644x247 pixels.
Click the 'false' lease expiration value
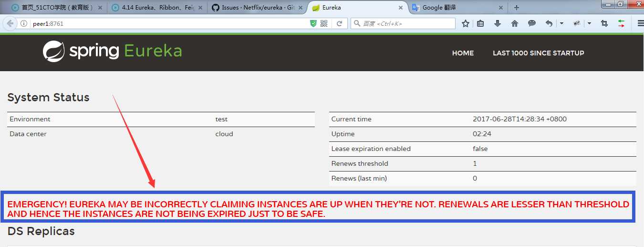480,149
